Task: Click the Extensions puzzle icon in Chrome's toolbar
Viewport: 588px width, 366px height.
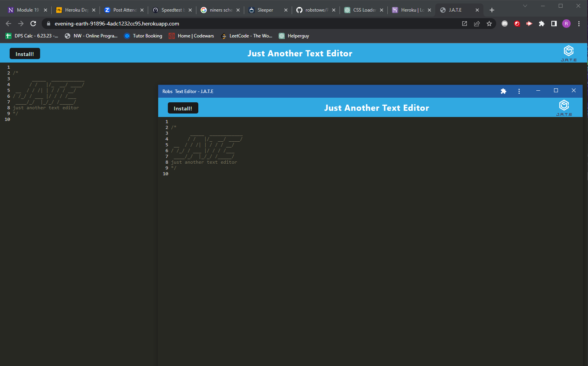Action: click(x=542, y=24)
